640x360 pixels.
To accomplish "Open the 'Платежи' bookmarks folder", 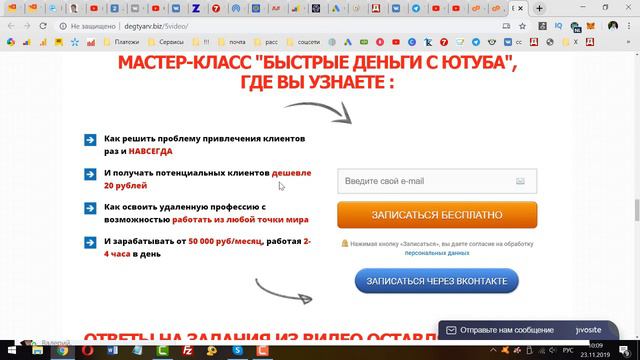I will pos(121,42).
